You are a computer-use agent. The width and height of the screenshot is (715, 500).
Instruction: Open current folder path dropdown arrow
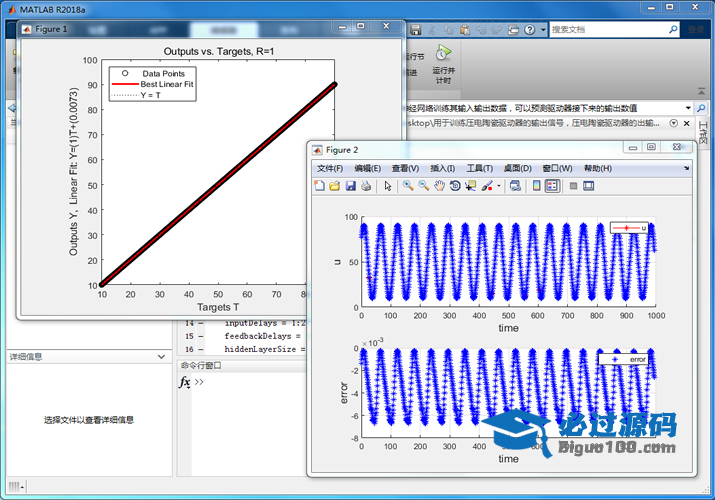[x=688, y=108]
